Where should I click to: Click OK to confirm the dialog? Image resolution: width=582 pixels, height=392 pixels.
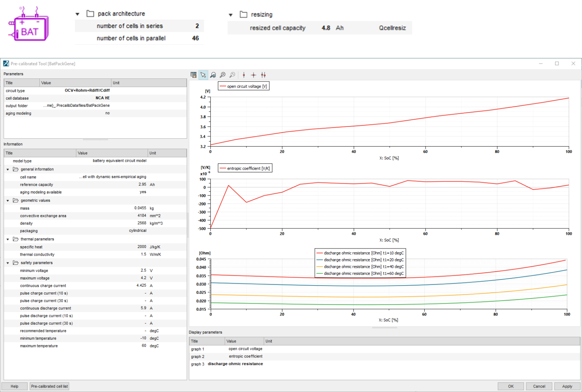point(510,386)
